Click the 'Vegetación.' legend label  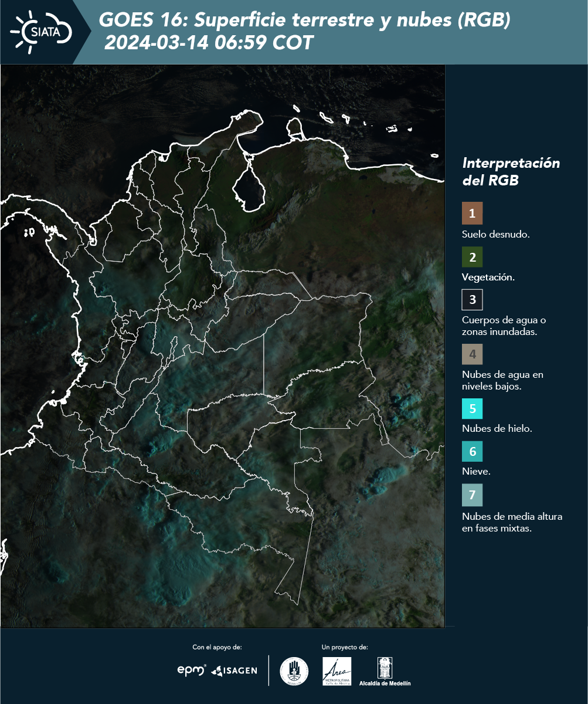coord(488,277)
